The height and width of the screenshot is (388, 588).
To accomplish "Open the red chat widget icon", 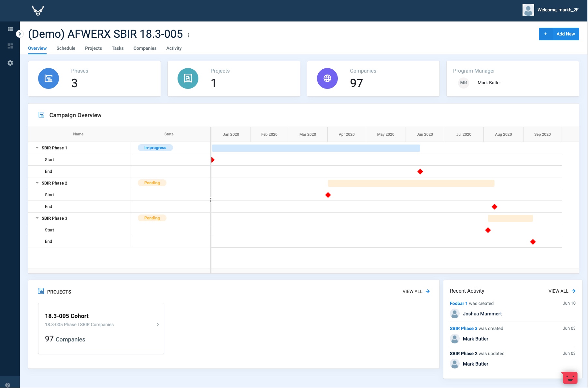I will click(570, 378).
